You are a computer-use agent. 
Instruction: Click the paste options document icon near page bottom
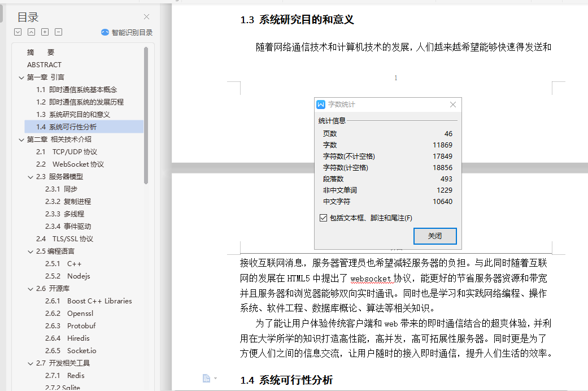point(206,378)
